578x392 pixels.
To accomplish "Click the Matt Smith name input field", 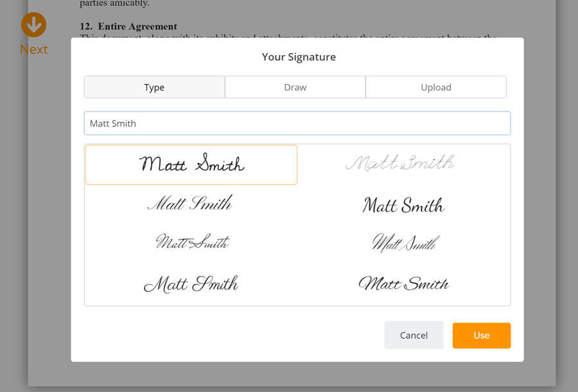I will pos(297,123).
